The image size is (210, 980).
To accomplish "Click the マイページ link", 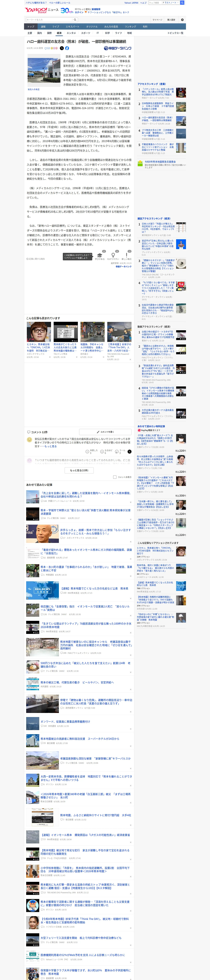I will (157, 20).
